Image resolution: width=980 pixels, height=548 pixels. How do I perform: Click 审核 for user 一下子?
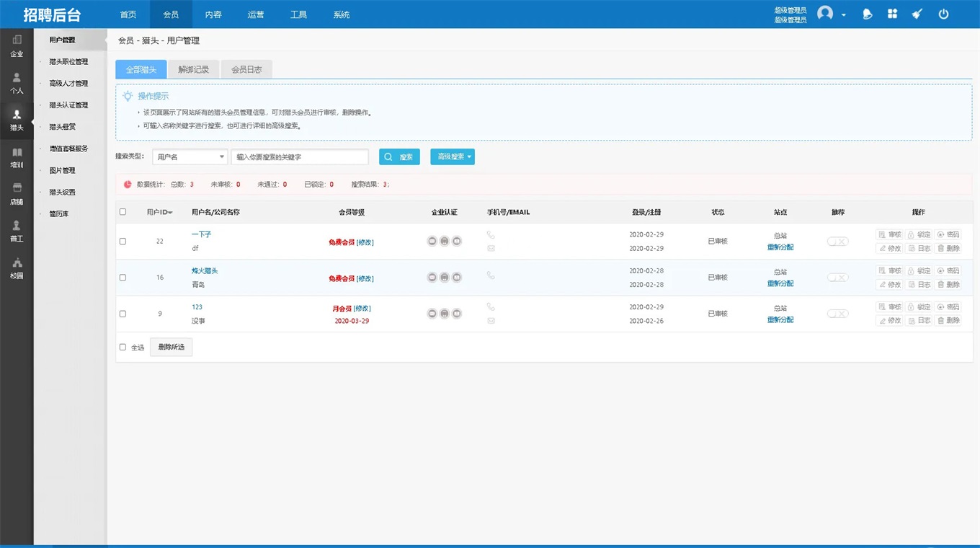(x=889, y=234)
